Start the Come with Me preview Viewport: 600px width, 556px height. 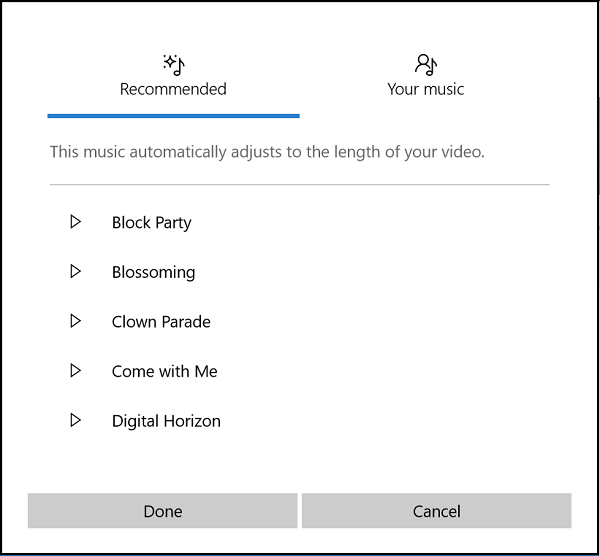coord(75,371)
